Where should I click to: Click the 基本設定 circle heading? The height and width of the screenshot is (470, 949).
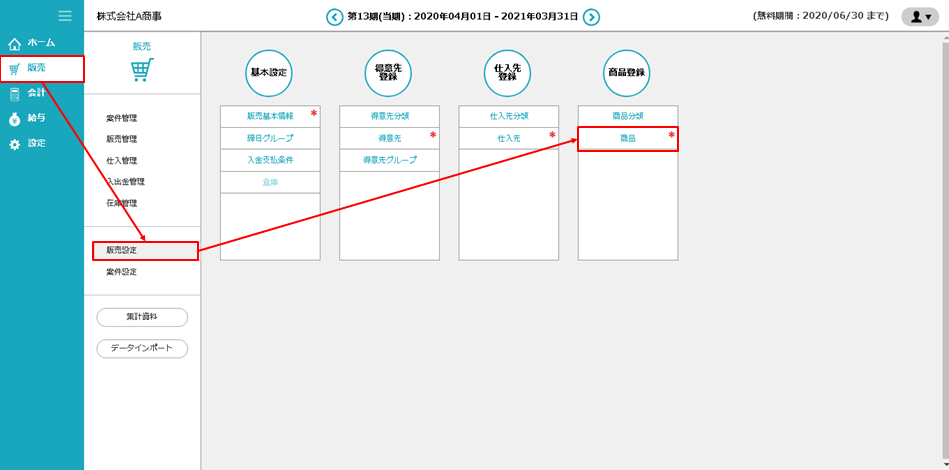269,73
